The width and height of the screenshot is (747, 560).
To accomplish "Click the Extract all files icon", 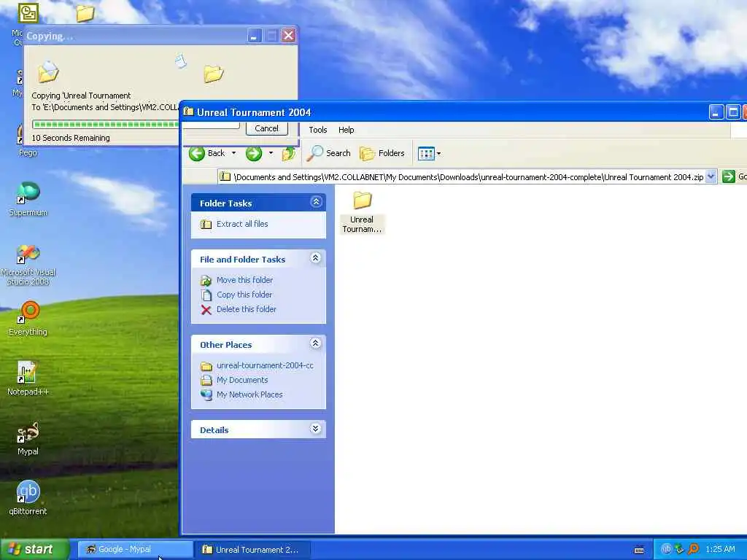I will click(x=206, y=225).
